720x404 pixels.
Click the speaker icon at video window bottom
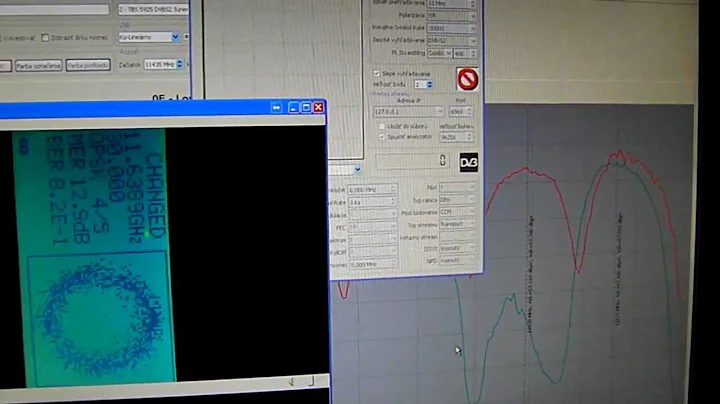291,382
